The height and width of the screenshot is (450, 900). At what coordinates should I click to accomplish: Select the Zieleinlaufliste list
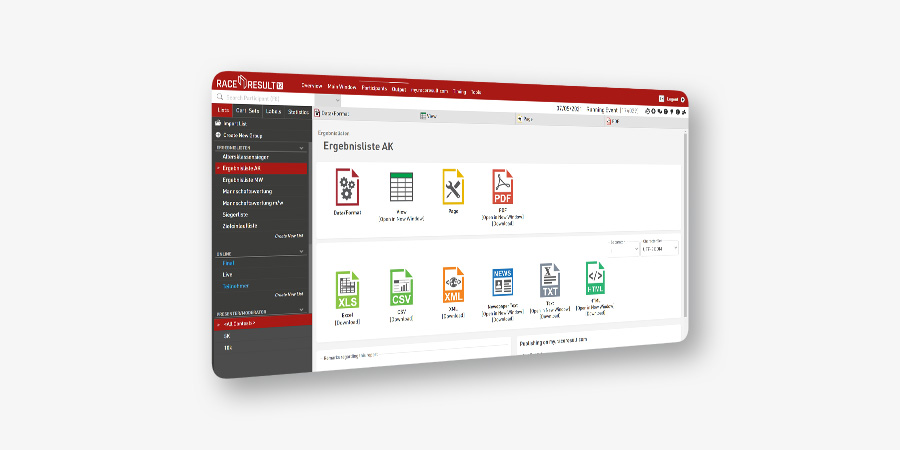click(x=240, y=226)
